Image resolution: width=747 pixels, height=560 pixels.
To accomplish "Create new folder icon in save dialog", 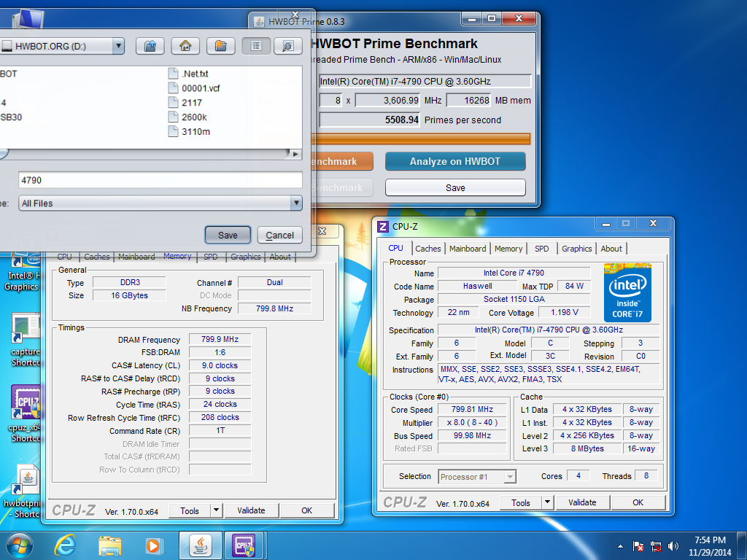I will click(x=220, y=46).
